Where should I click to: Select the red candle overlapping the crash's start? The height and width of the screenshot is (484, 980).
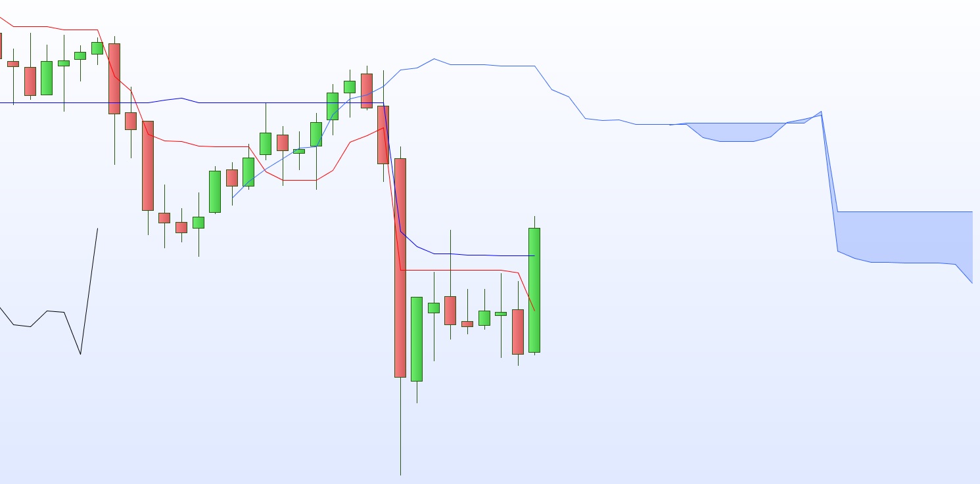(383, 135)
